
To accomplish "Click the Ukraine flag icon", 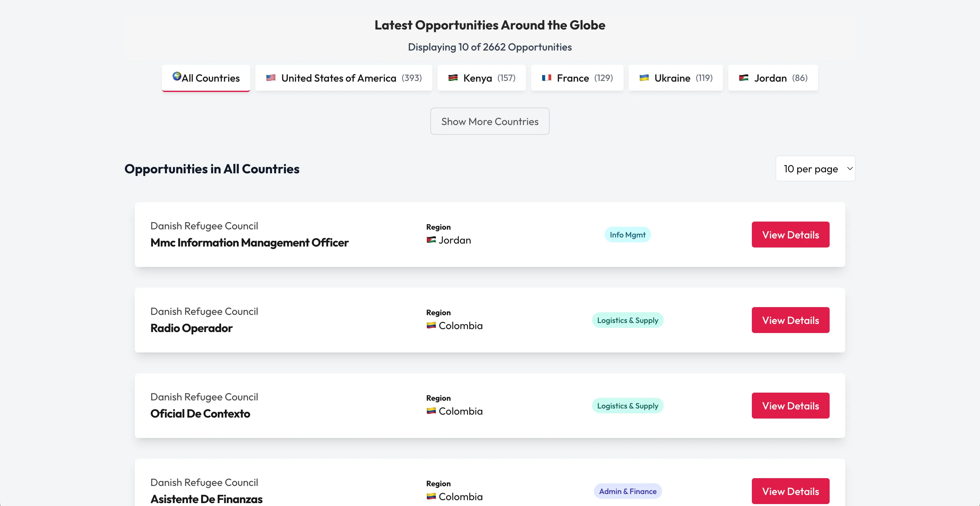I will tap(644, 78).
